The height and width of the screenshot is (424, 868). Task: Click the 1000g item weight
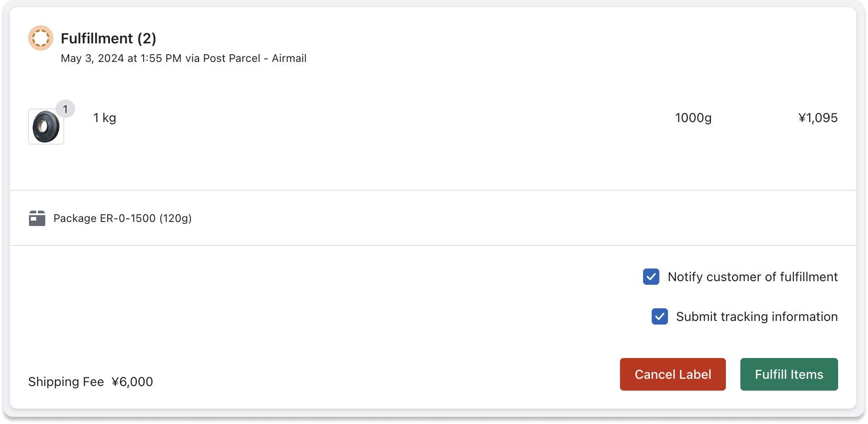(693, 118)
